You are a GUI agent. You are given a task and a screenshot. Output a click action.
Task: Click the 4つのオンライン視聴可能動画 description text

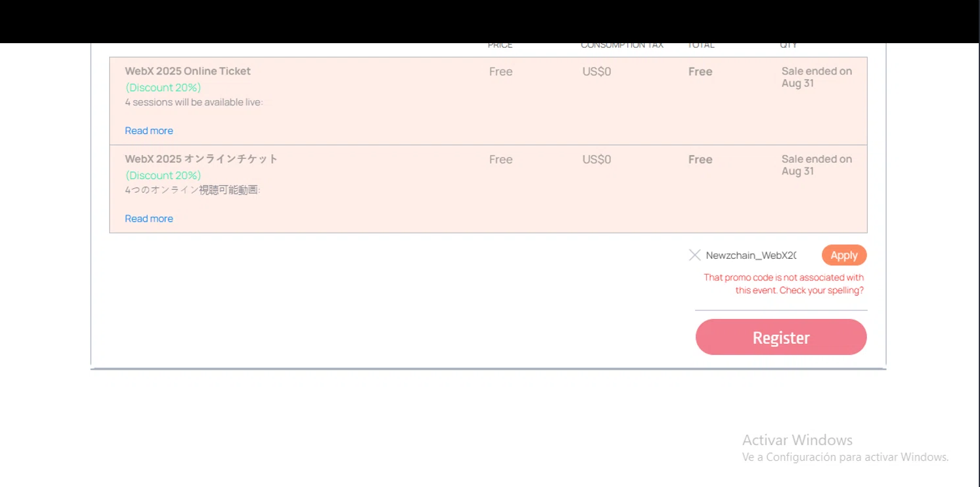click(x=193, y=190)
